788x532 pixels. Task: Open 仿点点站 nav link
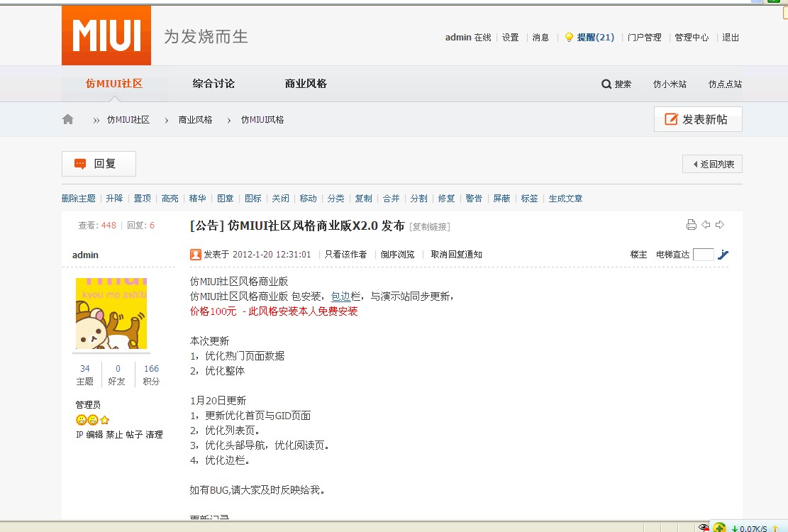coord(725,84)
